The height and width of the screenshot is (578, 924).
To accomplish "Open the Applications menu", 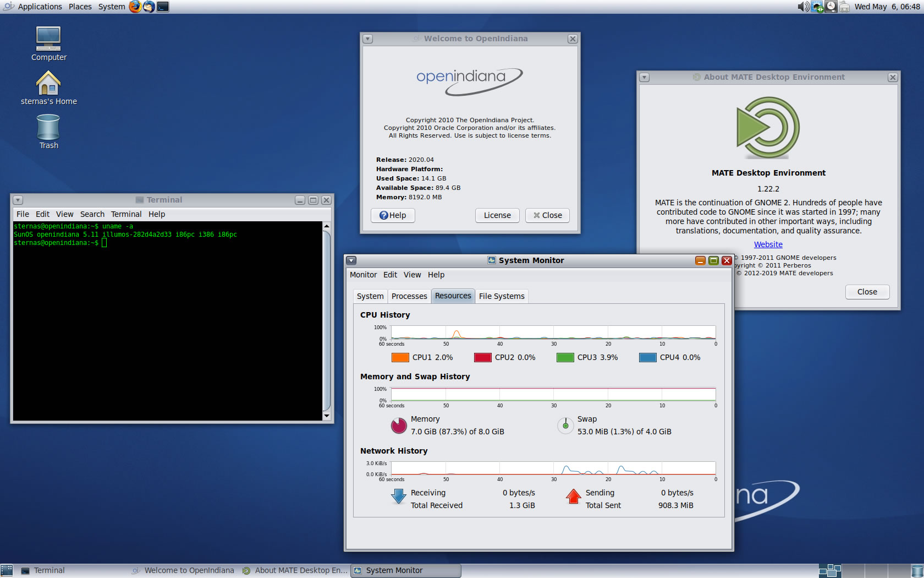I will (x=40, y=7).
